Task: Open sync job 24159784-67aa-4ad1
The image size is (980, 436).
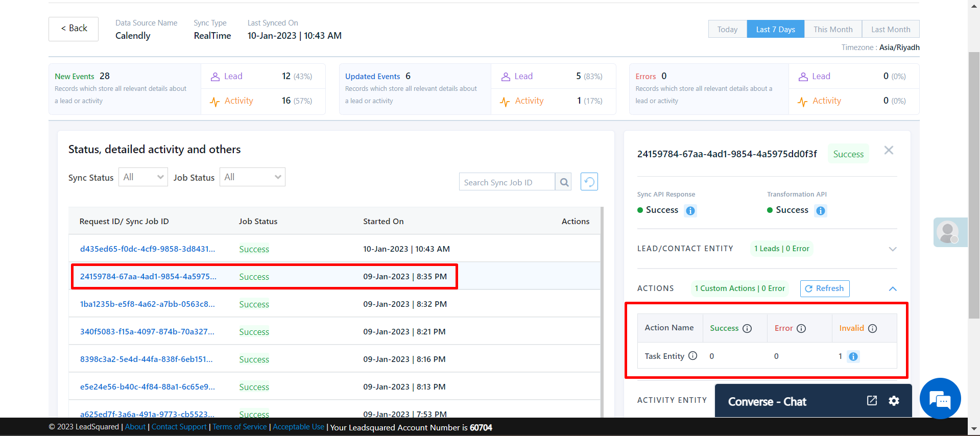Action: [148, 277]
